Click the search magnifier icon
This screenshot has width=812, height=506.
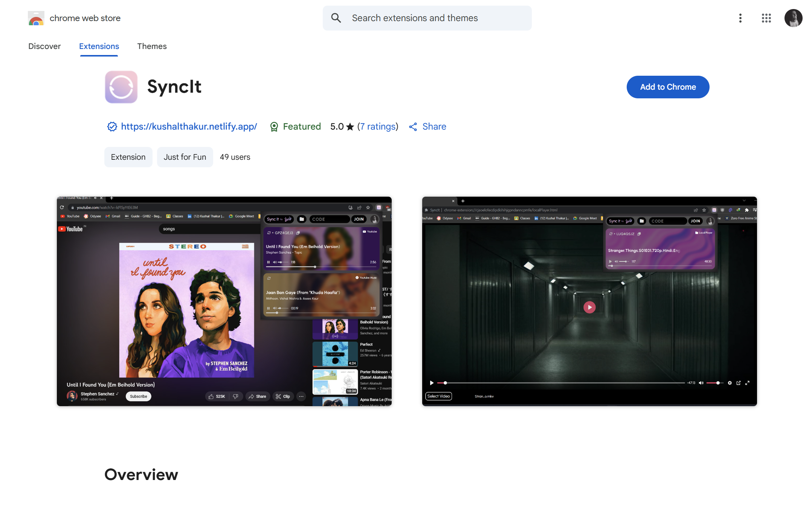pyautogui.click(x=336, y=18)
